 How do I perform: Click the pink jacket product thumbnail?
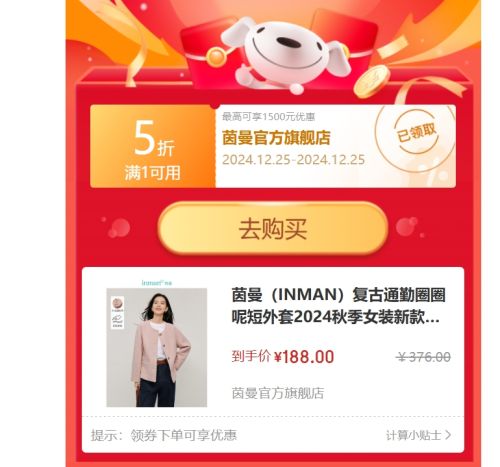[157, 347]
